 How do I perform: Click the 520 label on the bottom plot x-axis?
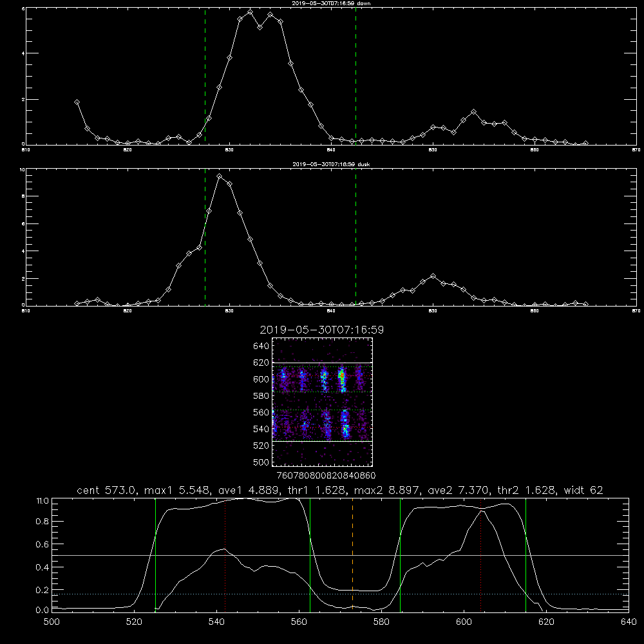[x=134, y=622]
